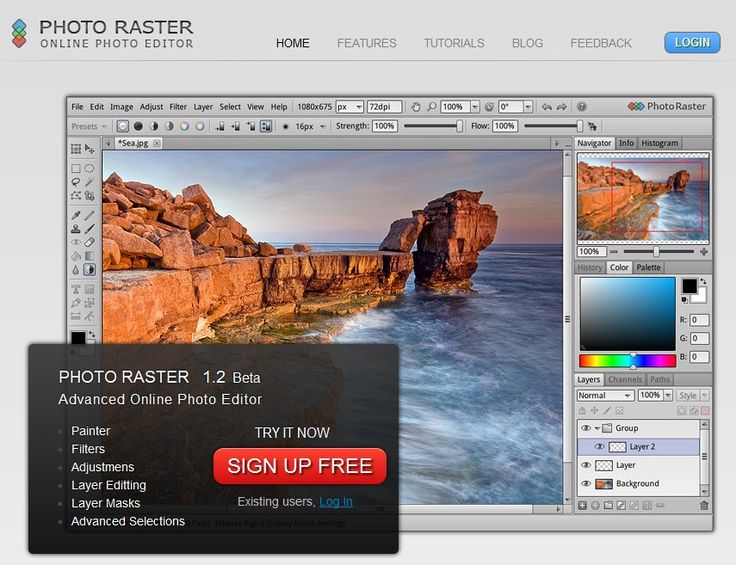
Task: Follow the Log In link
Action: (x=336, y=501)
